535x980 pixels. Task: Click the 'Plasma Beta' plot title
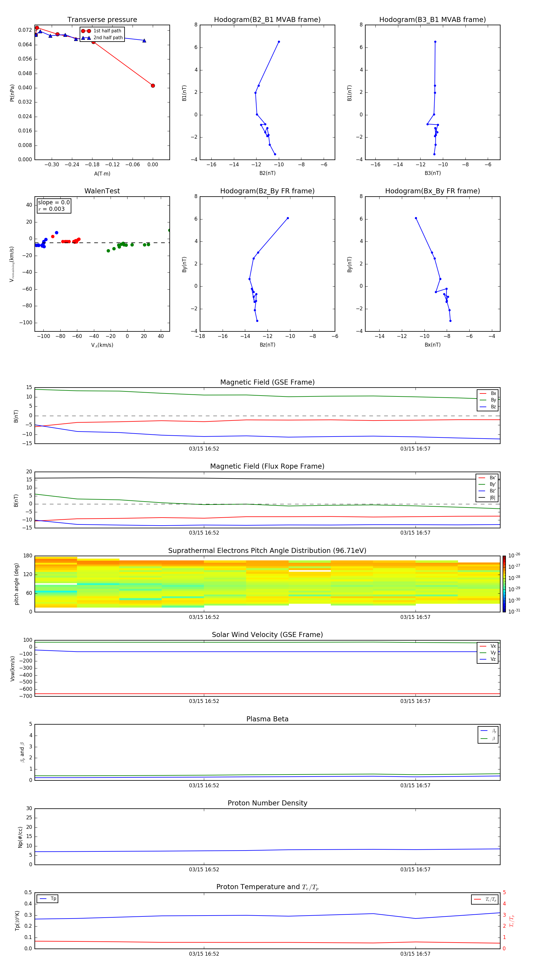(x=267, y=719)
